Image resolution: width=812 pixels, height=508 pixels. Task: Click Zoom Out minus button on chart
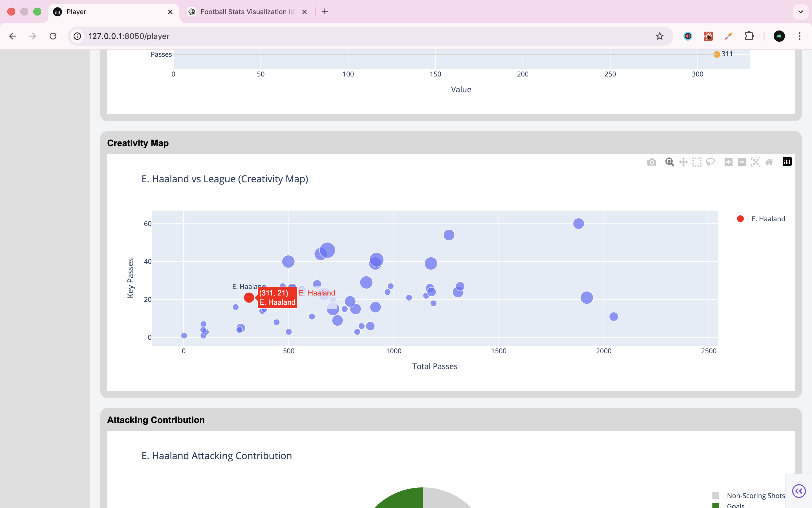tap(742, 162)
